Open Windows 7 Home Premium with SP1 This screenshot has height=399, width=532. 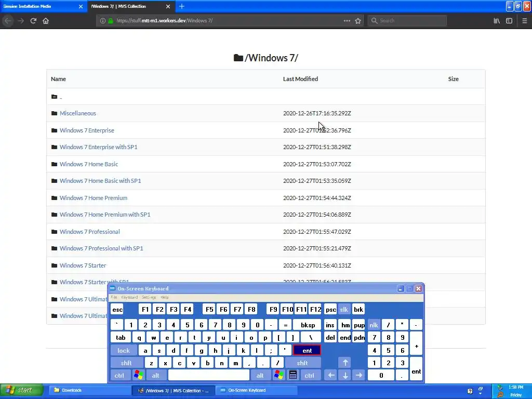click(x=105, y=215)
